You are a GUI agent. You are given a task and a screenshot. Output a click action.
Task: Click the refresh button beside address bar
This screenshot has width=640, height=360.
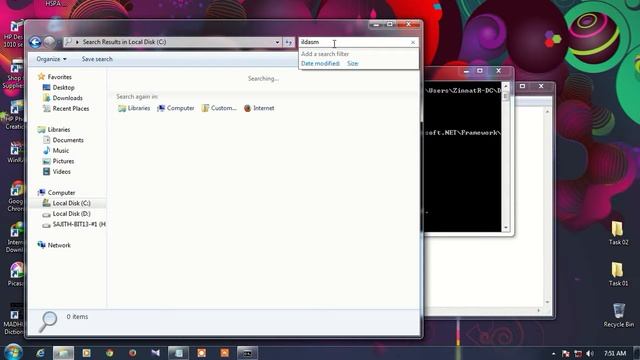289,42
